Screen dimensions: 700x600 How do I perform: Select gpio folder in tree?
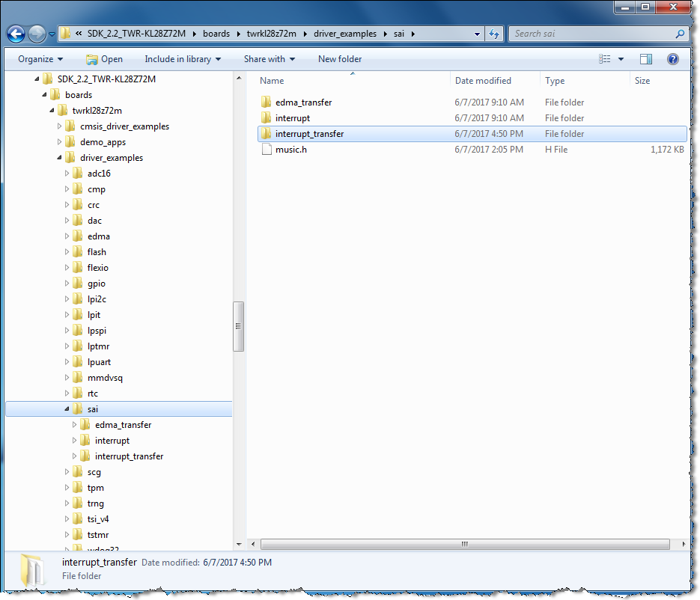(96, 284)
